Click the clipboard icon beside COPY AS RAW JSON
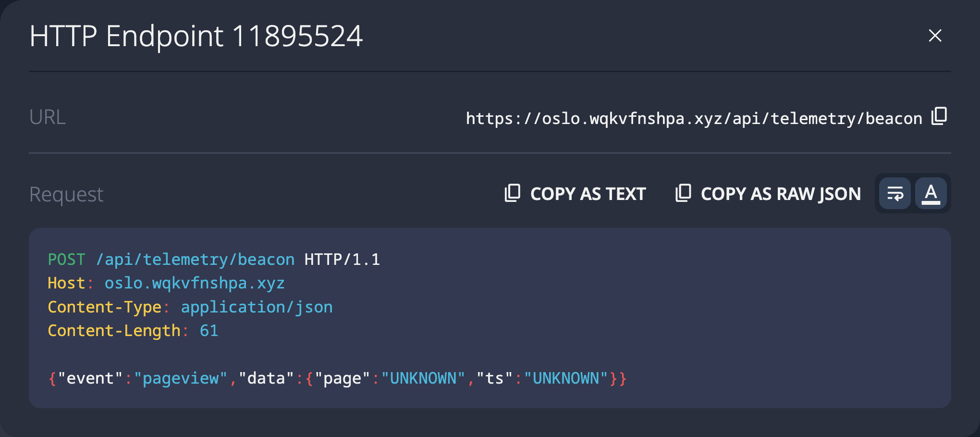 click(x=683, y=193)
